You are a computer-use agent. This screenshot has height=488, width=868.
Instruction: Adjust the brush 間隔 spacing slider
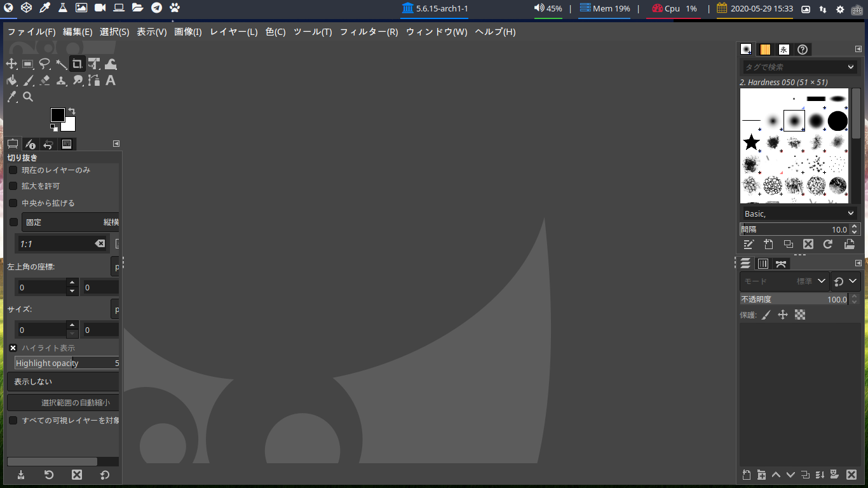pos(794,229)
